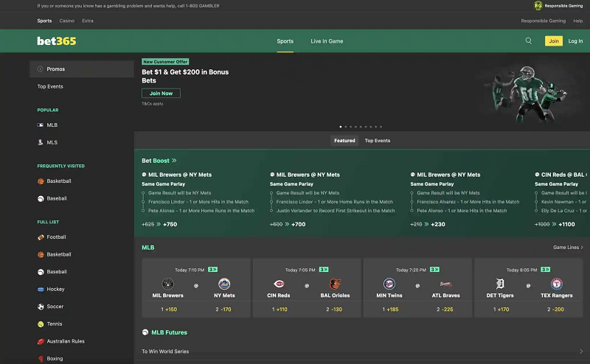Open Sports in top navigation bar

coord(44,21)
